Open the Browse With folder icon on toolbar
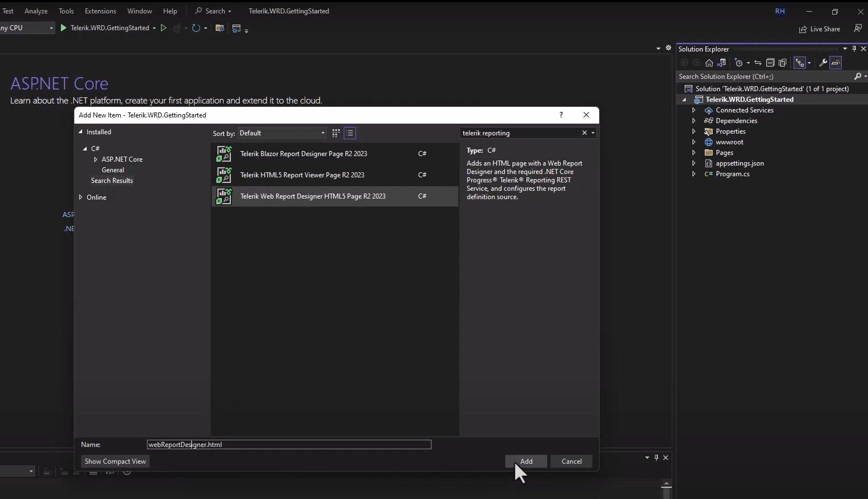This screenshot has width=868, height=499. (219, 28)
